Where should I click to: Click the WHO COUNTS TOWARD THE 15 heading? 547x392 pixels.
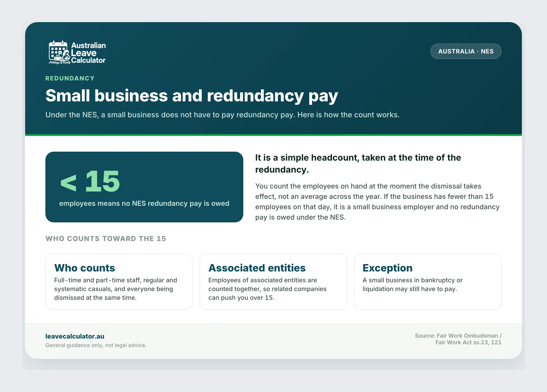[106, 239]
